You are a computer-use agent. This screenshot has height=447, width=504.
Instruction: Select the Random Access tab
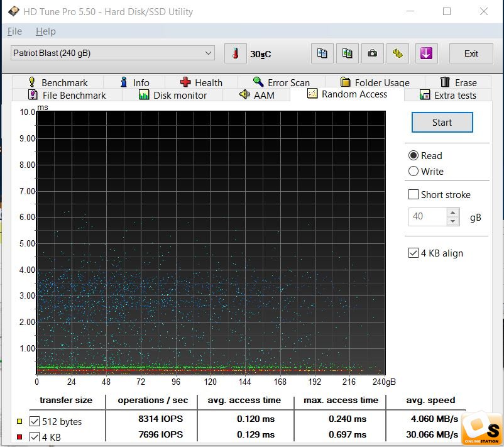pyautogui.click(x=347, y=94)
